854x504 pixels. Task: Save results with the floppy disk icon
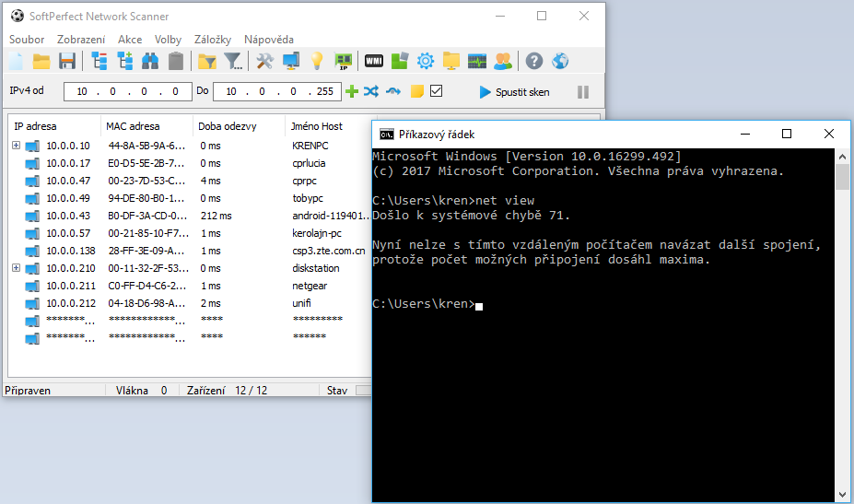tap(67, 61)
